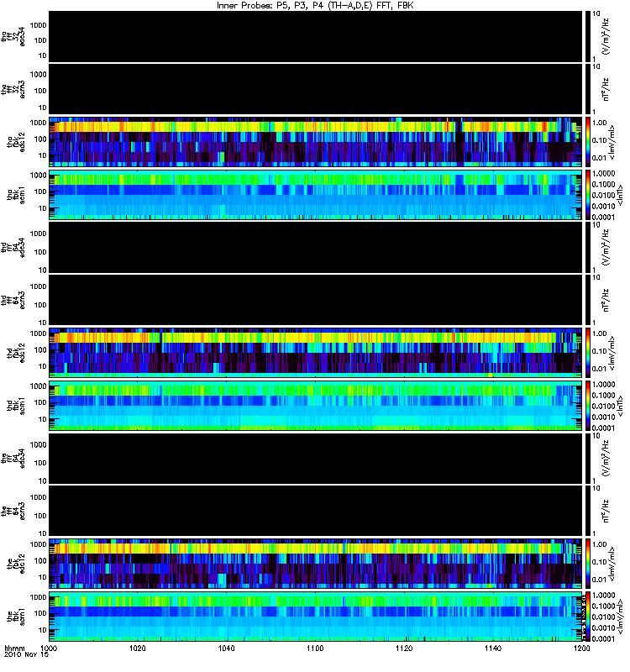Click the the fbk edc12 rainbow color bar
This screenshot has height=672, width=630.
tap(588, 563)
